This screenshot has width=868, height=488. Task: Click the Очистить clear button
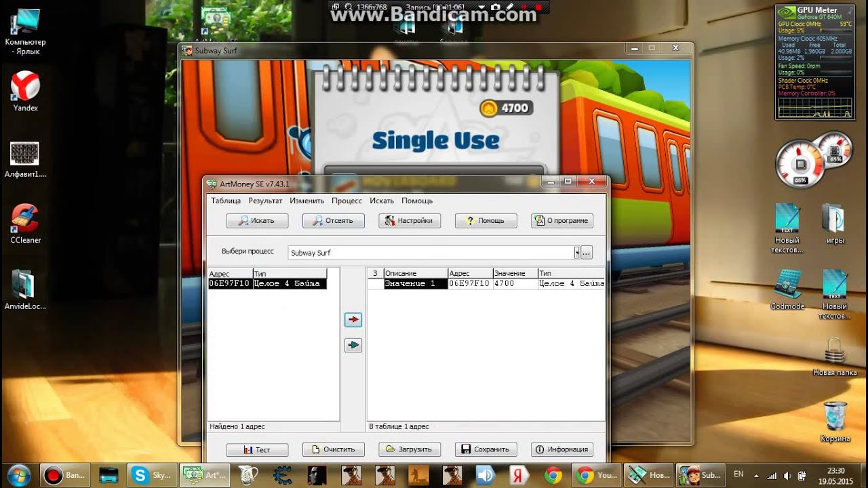pyautogui.click(x=333, y=449)
